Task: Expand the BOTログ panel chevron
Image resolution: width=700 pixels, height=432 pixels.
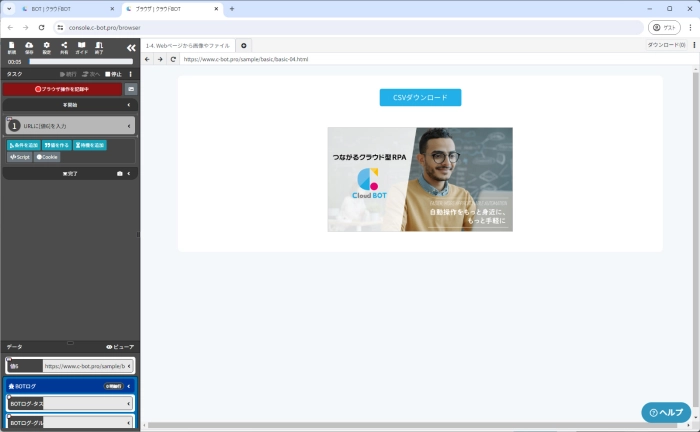Action: (x=128, y=385)
